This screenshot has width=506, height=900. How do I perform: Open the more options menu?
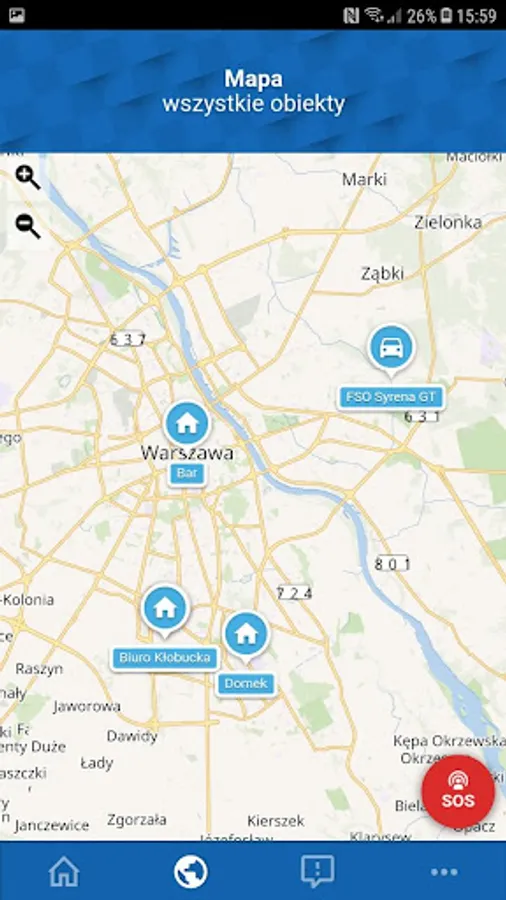tap(444, 872)
